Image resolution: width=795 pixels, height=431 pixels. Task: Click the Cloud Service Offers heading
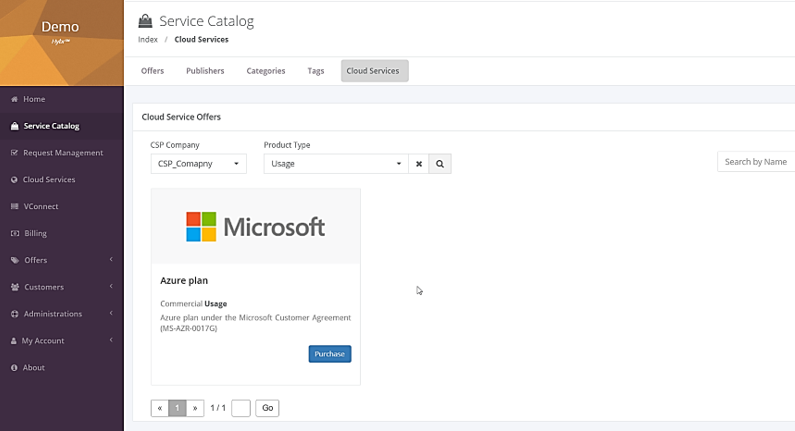click(x=181, y=117)
